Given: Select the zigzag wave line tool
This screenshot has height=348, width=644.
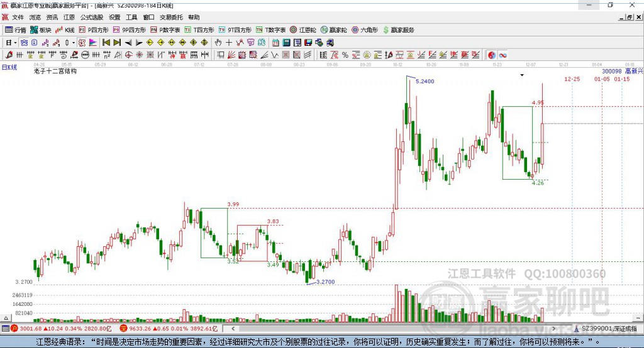Looking at the screenshot, I should click(x=274, y=55).
